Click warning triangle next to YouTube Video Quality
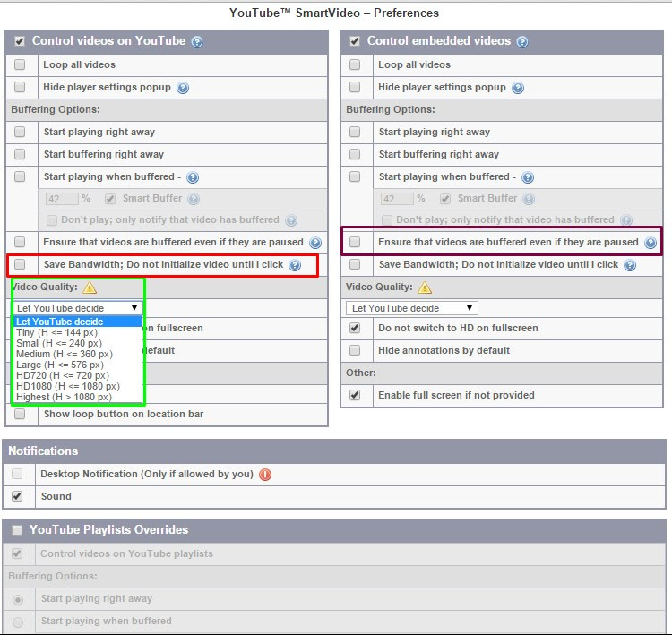 90,287
